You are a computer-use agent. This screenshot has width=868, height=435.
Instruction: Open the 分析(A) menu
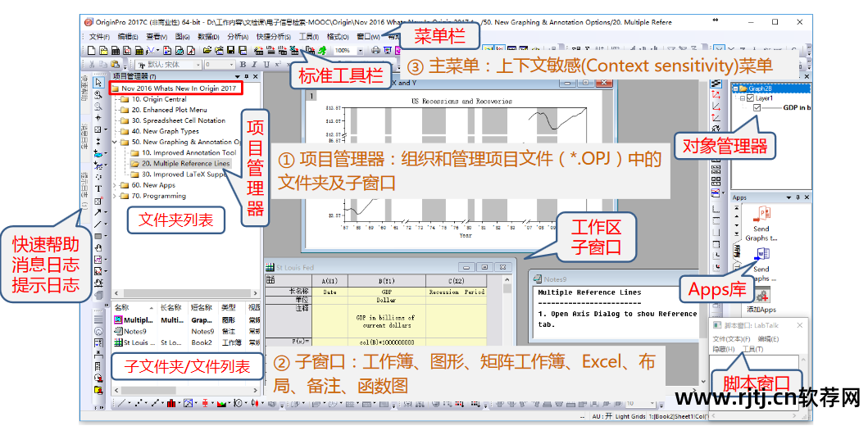click(x=238, y=37)
